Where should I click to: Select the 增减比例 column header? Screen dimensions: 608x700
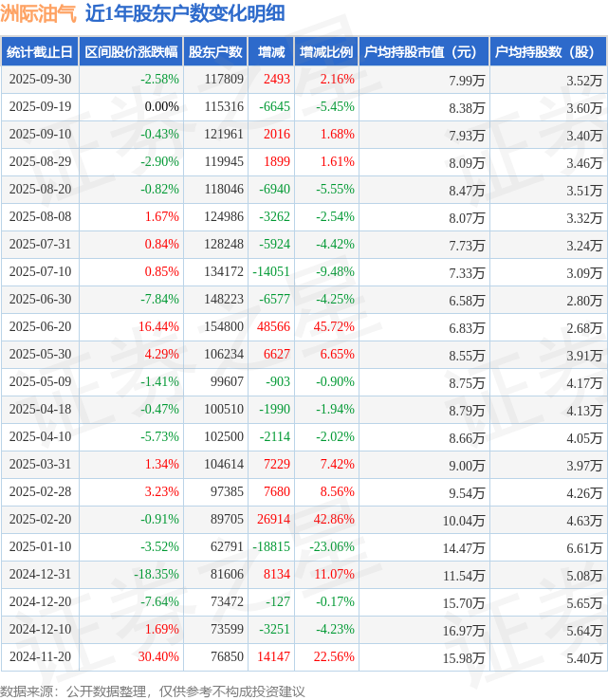coord(325,52)
